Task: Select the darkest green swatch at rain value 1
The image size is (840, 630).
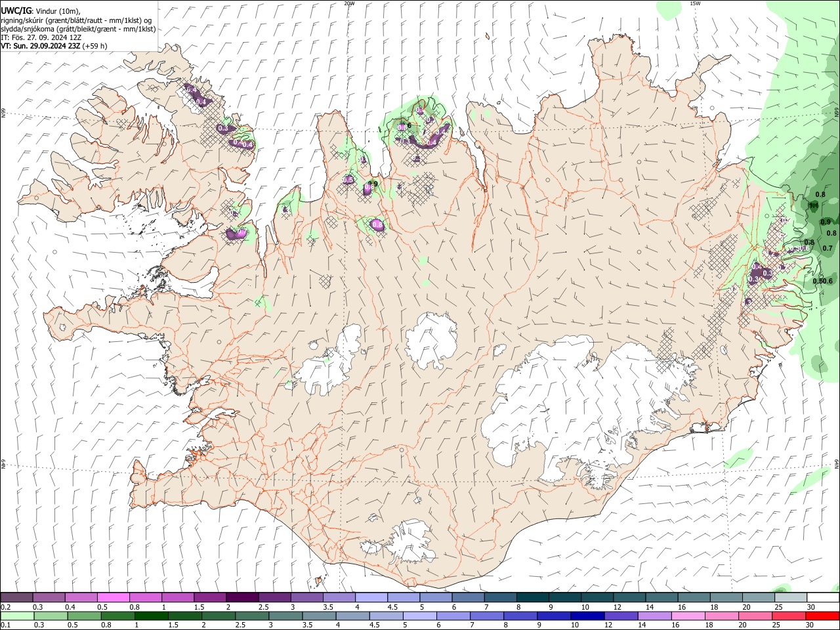Action: click(x=151, y=616)
